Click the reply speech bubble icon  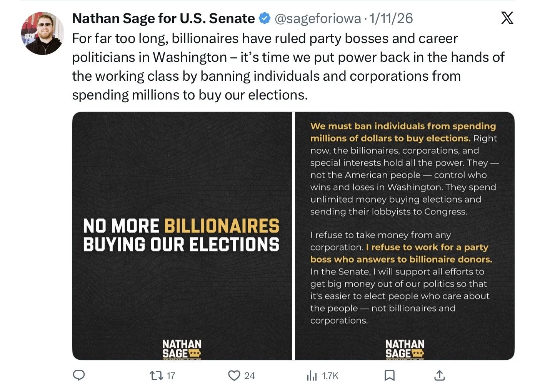point(79,375)
